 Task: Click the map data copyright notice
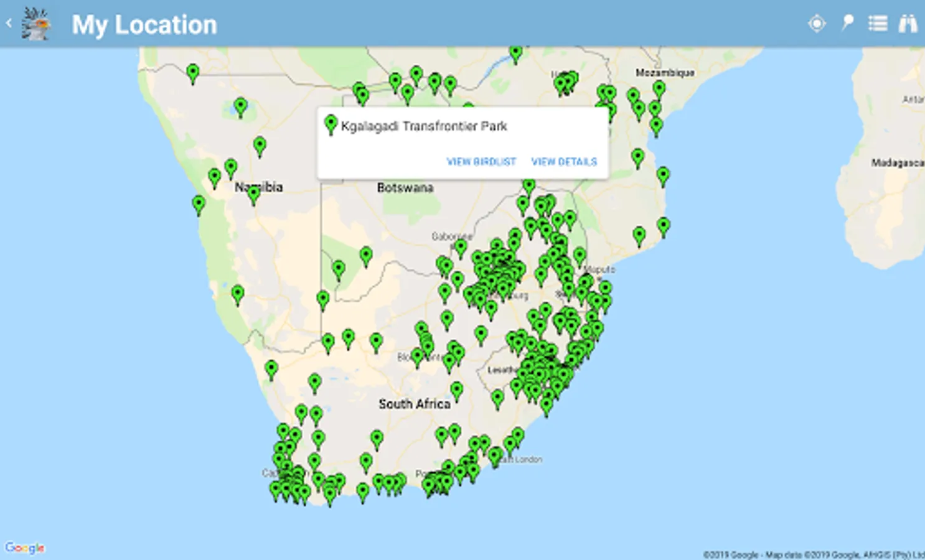[x=814, y=554]
